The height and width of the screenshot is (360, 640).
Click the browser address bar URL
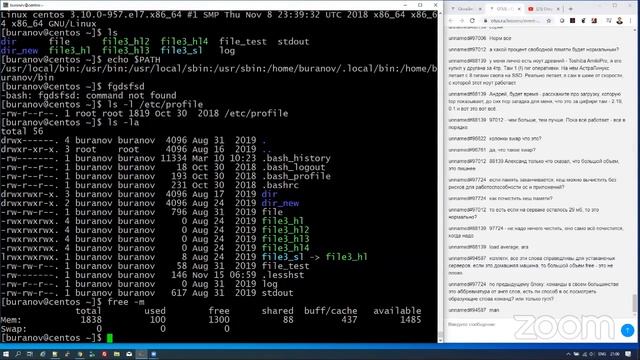point(516,20)
